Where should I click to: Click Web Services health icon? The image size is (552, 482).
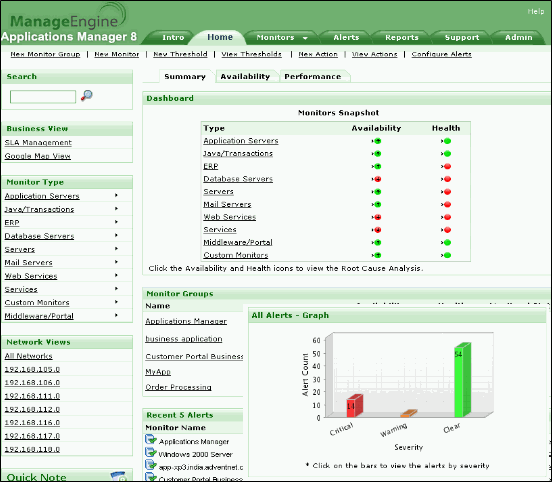[446, 217]
